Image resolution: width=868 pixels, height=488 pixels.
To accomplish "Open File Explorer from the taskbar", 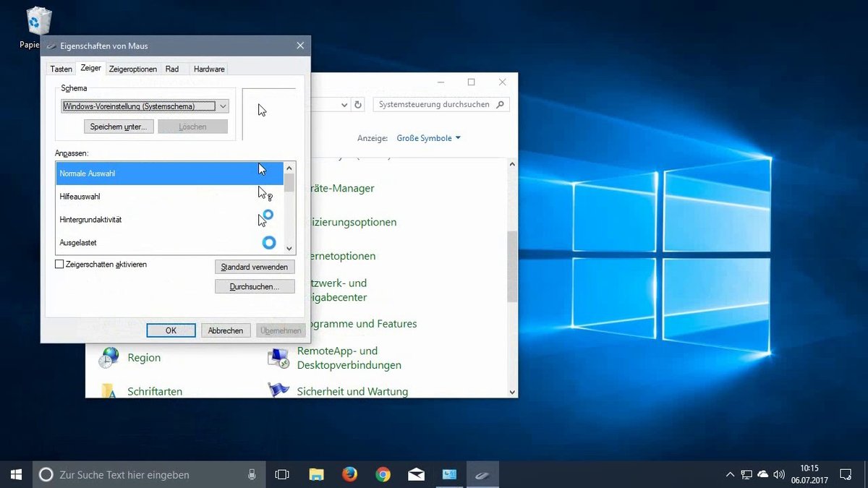I will [x=316, y=474].
